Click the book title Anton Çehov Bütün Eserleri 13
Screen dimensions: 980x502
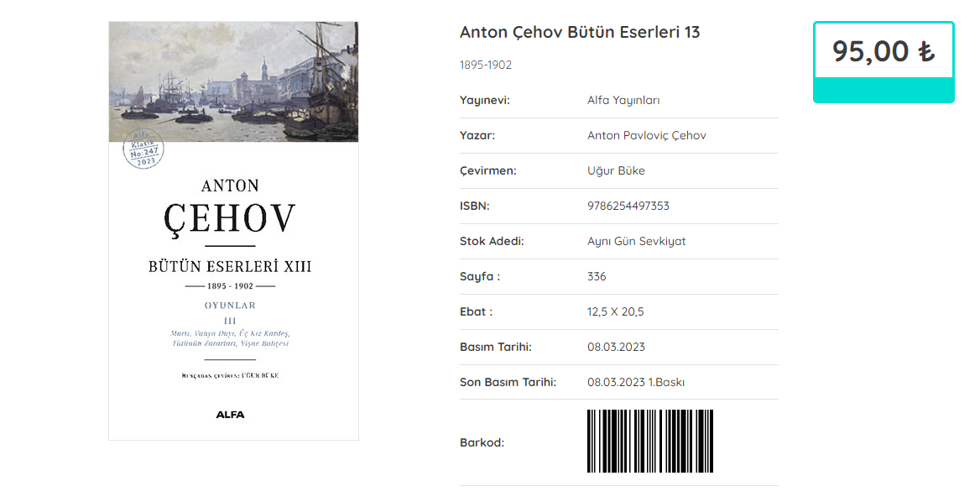click(x=579, y=33)
